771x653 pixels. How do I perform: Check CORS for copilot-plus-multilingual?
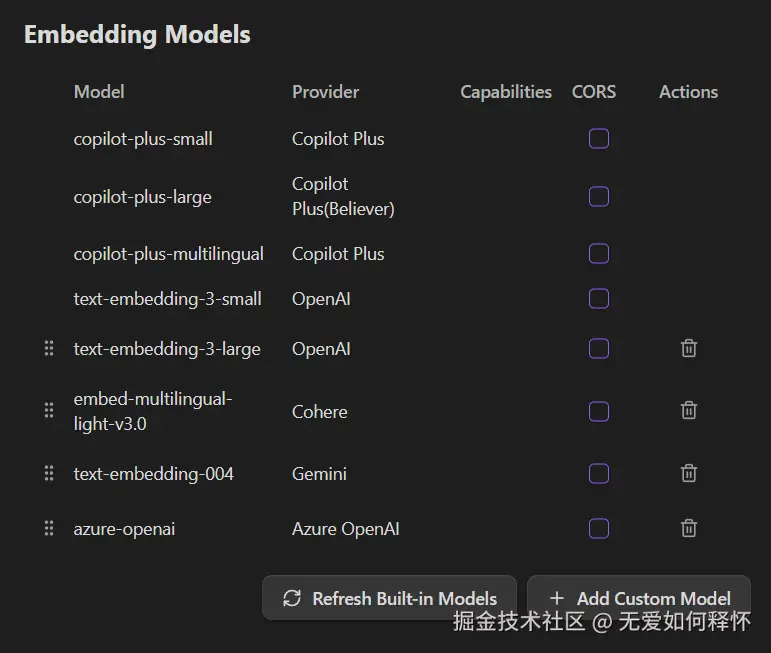[x=599, y=253]
